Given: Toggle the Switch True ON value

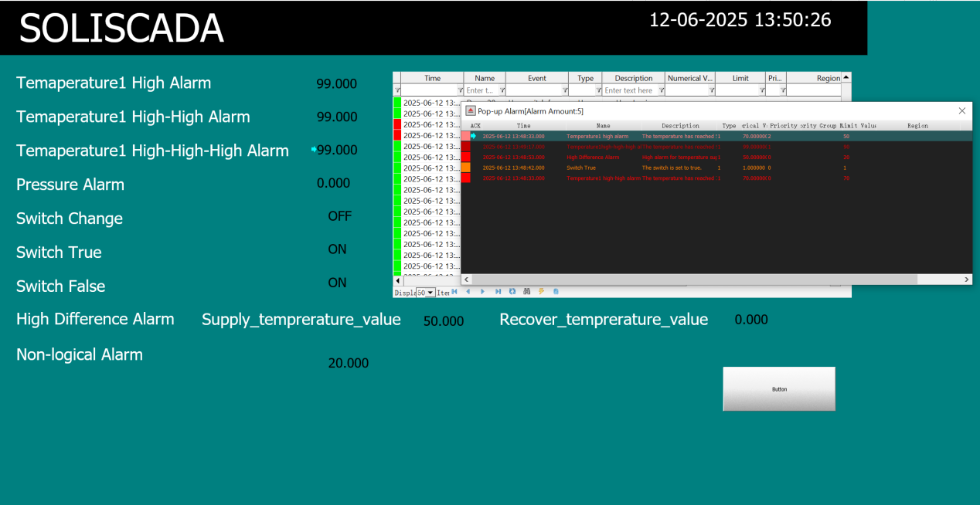Looking at the screenshot, I should point(338,249).
